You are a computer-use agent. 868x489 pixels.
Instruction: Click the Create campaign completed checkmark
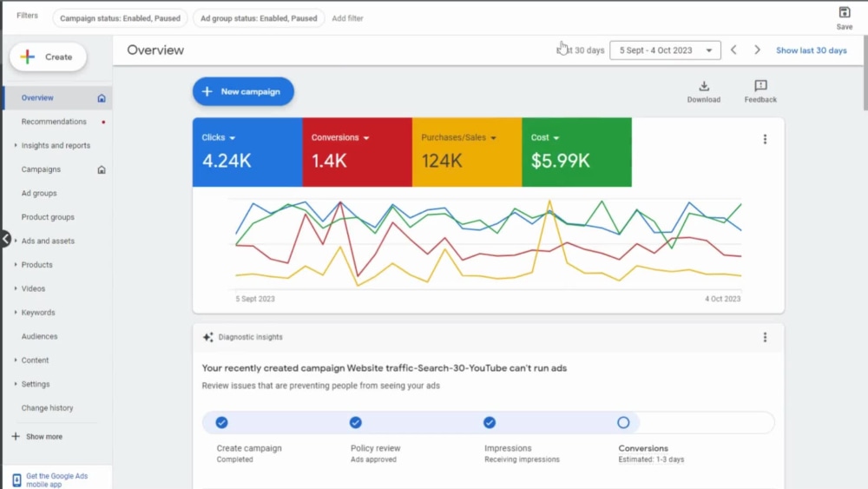click(222, 422)
